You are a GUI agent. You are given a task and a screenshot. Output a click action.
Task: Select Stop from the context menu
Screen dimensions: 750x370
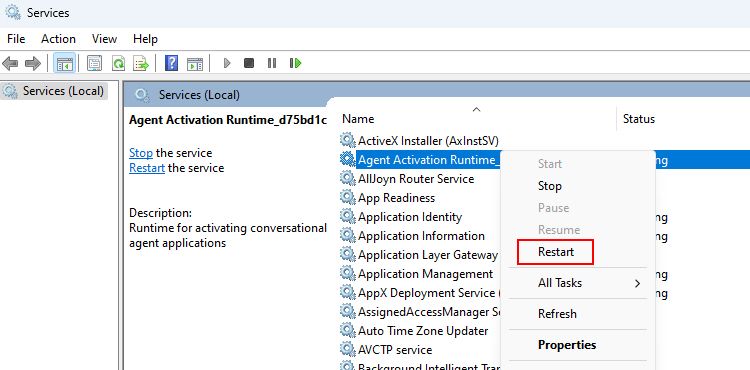pos(550,186)
